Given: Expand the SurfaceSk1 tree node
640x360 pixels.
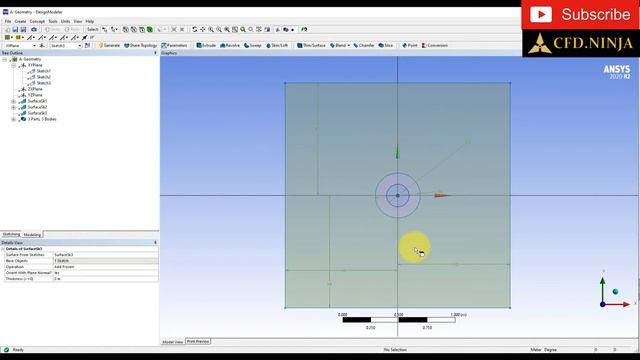Looking at the screenshot, I should coord(13,101).
